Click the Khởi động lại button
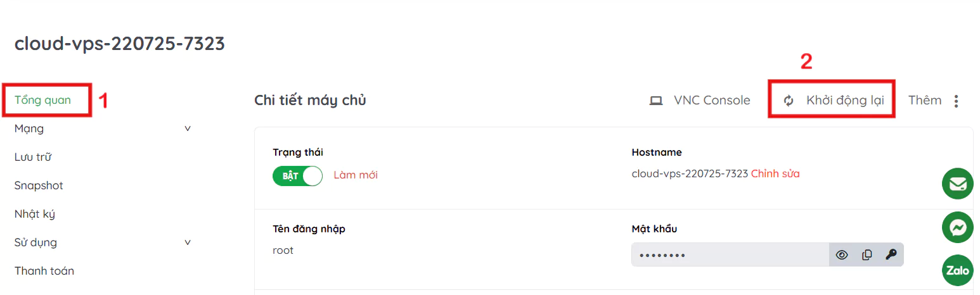The height and width of the screenshot is (295, 980). (844, 101)
